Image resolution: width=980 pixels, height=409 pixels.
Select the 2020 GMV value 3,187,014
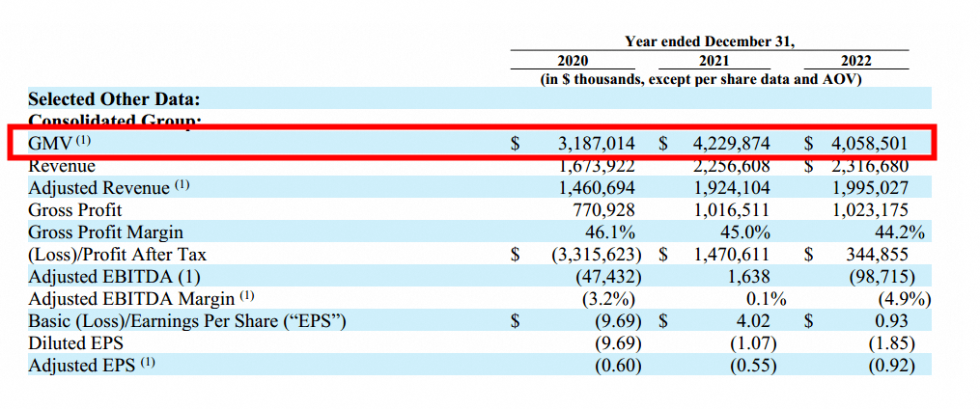tap(596, 144)
